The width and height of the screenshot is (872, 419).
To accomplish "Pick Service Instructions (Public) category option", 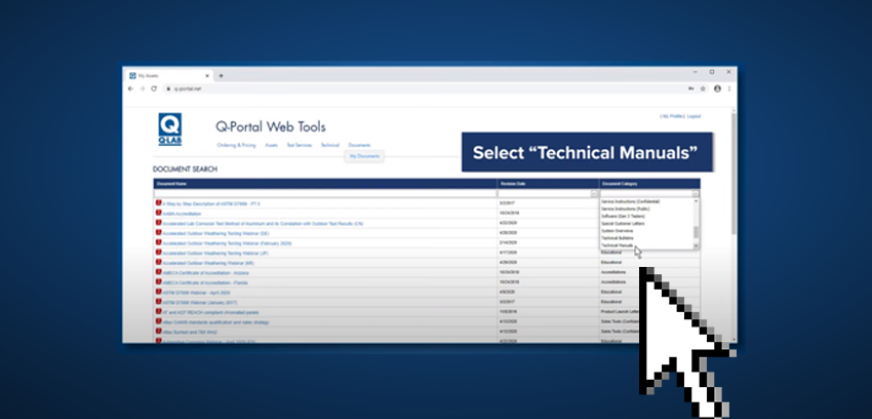I will coord(625,209).
